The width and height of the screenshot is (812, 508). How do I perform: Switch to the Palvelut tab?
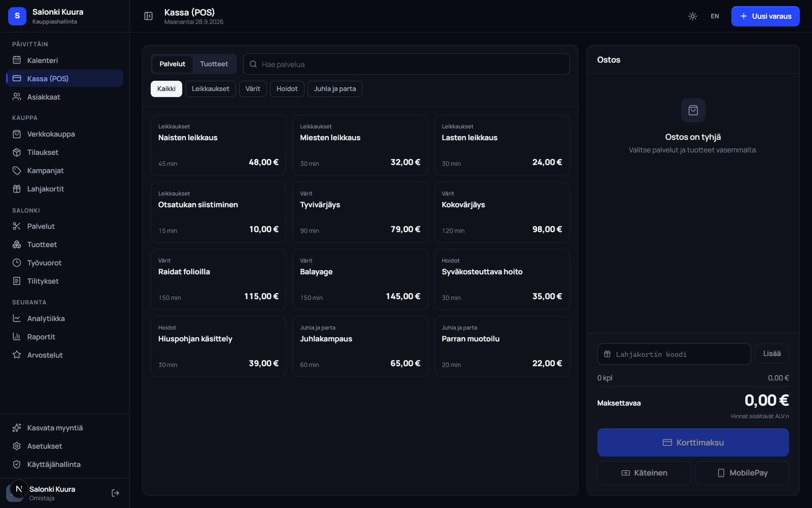pyautogui.click(x=173, y=64)
